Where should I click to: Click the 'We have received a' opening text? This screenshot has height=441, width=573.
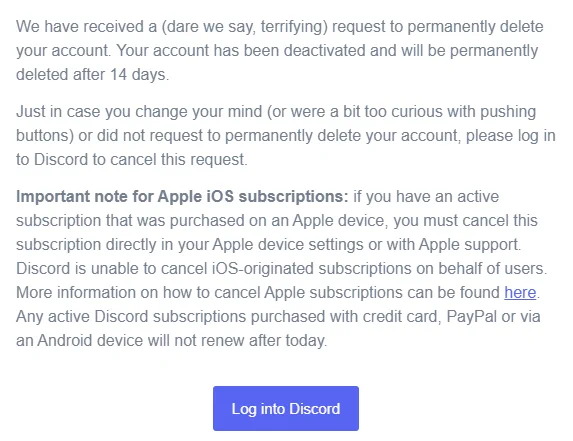point(86,27)
